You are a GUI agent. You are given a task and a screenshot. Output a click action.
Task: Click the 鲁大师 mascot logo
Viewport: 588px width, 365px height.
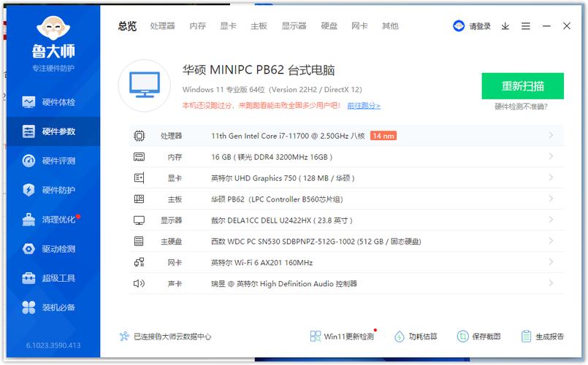(x=53, y=27)
